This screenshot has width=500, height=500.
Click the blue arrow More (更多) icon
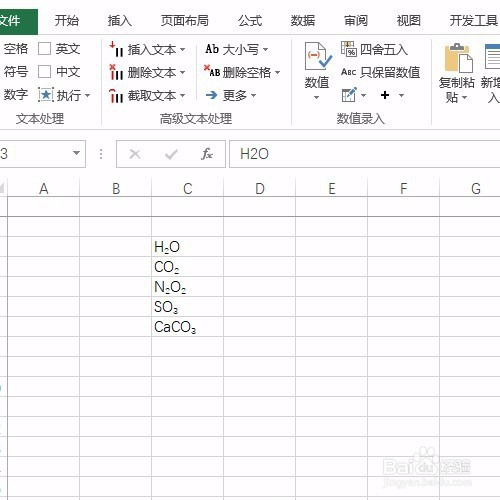coord(212,95)
